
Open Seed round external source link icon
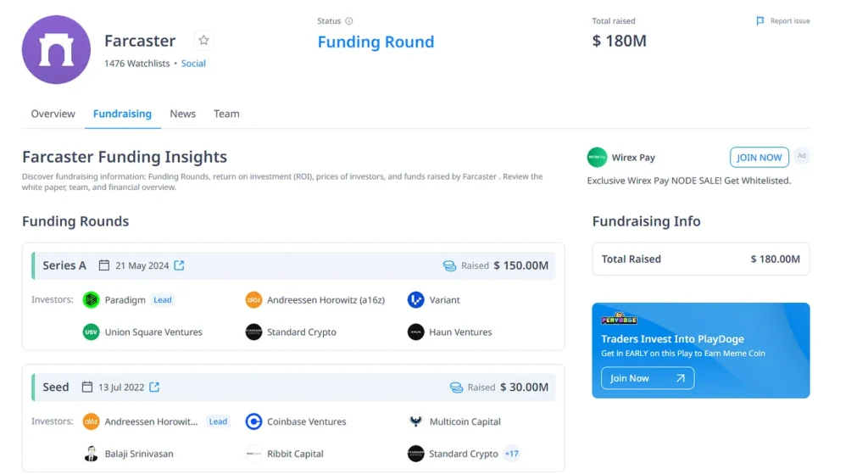click(x=154, y=388)
